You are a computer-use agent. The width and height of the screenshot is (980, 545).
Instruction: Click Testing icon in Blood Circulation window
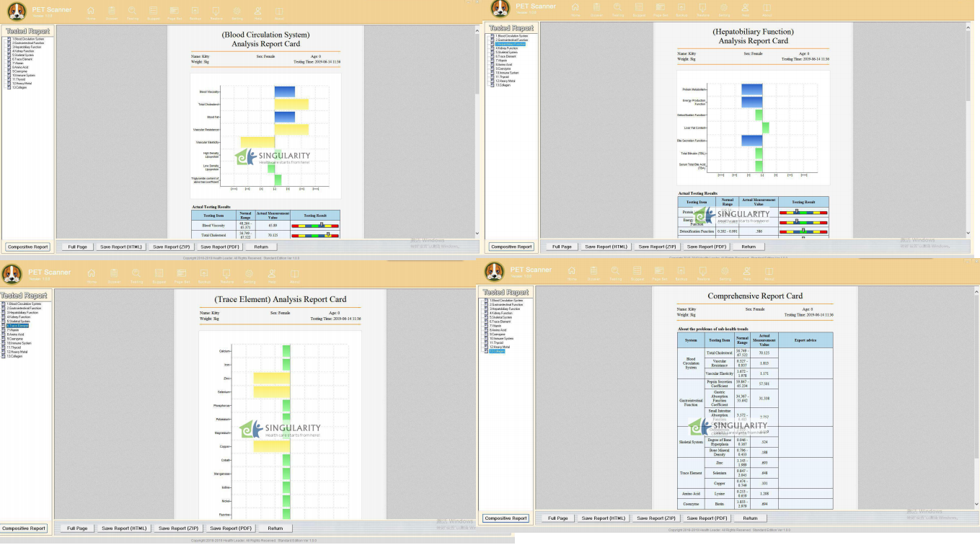(133, 12)
